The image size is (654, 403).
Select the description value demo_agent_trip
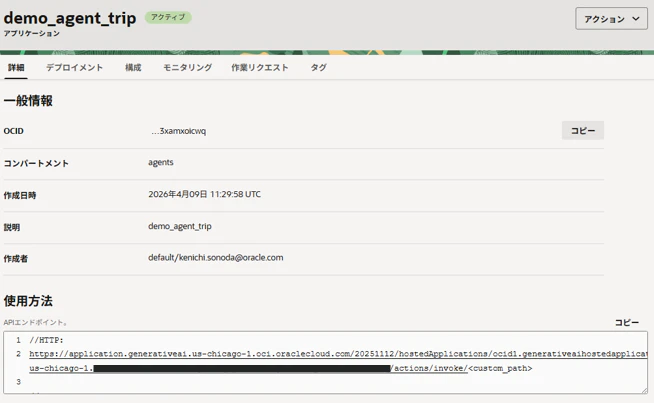(x=180, y=226)
